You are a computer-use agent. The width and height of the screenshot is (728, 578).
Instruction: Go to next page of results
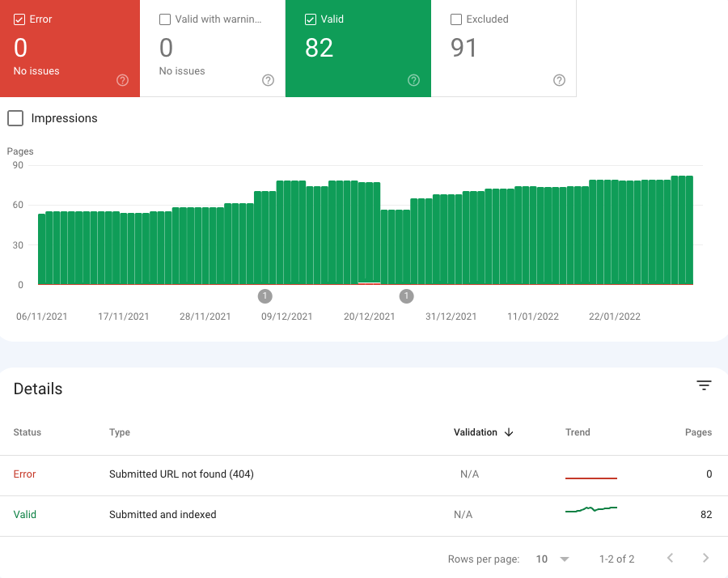pyautogui.click(x=705, y=558)
